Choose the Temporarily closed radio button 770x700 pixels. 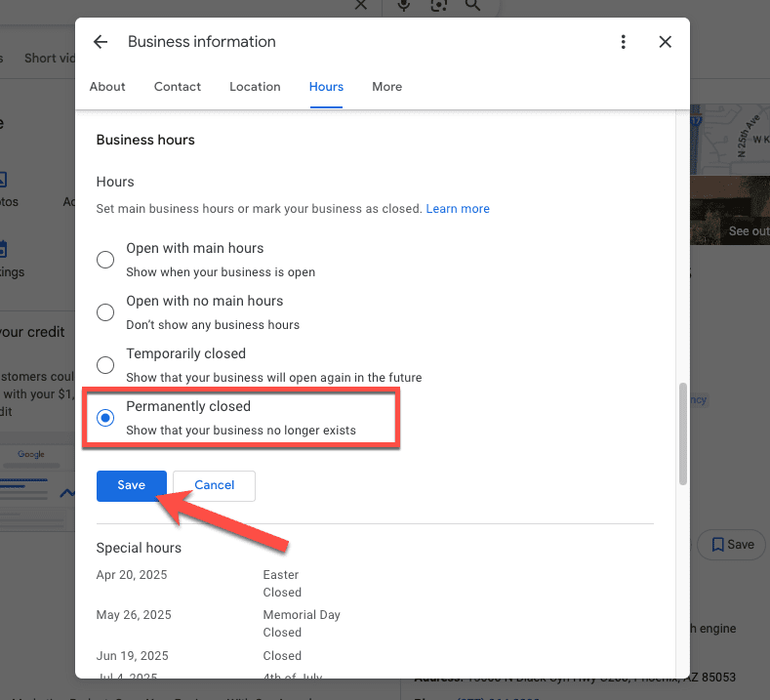coord(105,365)
